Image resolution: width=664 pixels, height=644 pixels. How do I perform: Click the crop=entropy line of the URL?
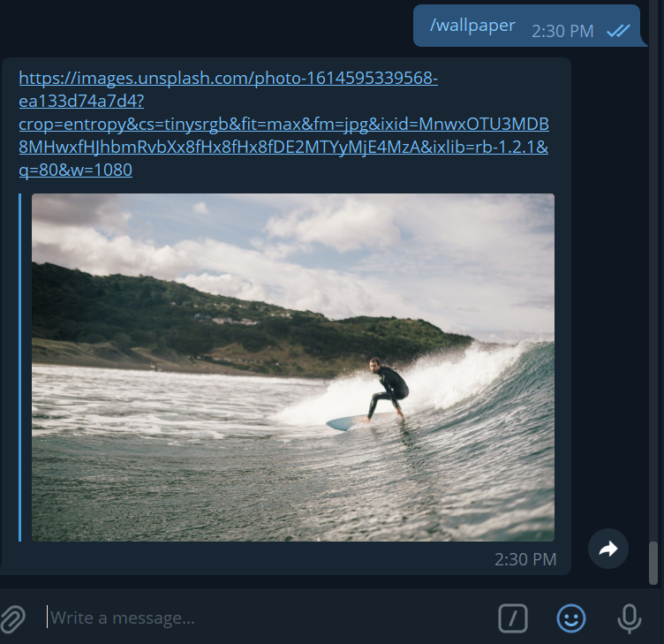pyautogui.click(x=284, y=125)
